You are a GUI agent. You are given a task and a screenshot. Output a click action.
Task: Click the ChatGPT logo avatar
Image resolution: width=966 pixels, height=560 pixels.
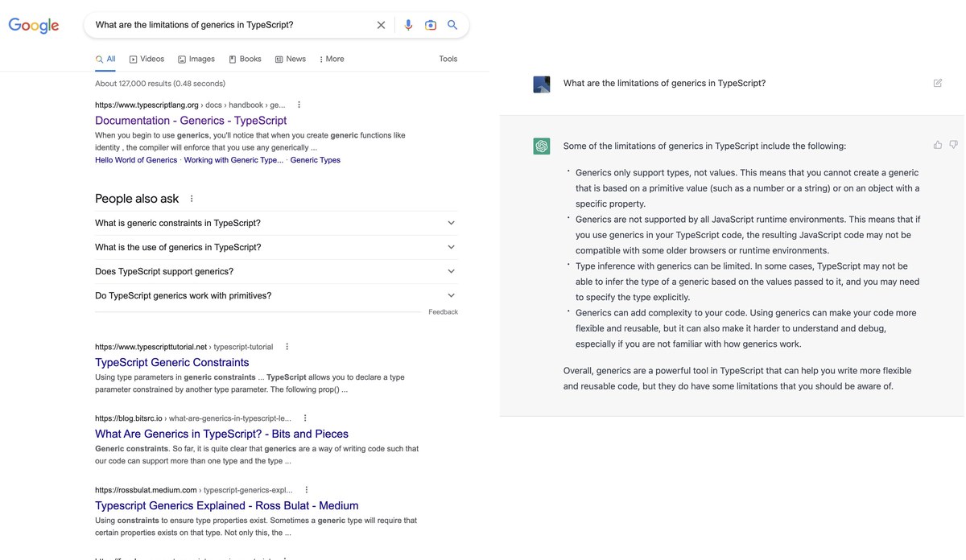pos(542,146)
